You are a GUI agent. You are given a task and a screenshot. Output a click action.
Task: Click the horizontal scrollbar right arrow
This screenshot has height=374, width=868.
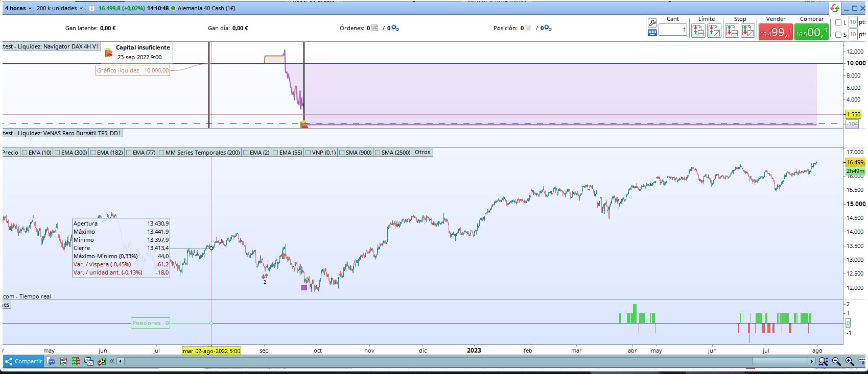coord(812,361)
